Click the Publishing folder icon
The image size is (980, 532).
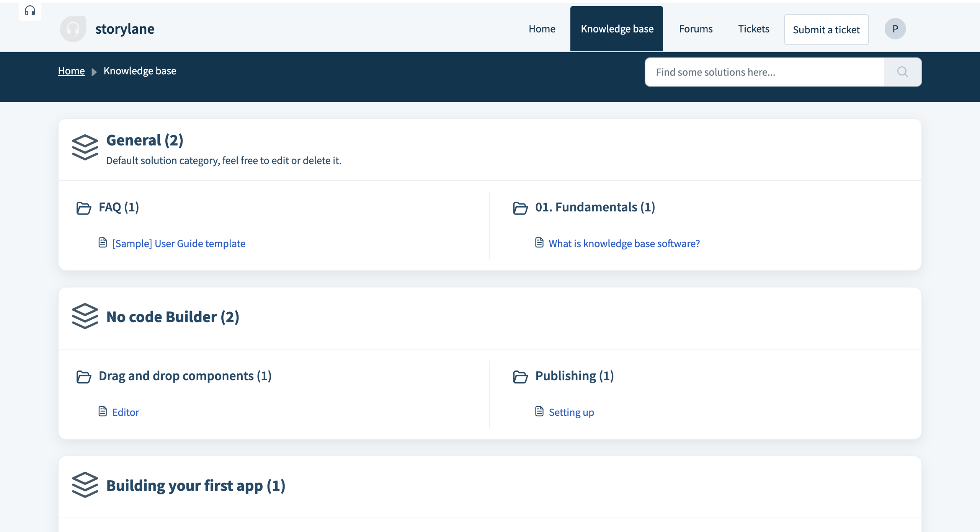[520, 377]
